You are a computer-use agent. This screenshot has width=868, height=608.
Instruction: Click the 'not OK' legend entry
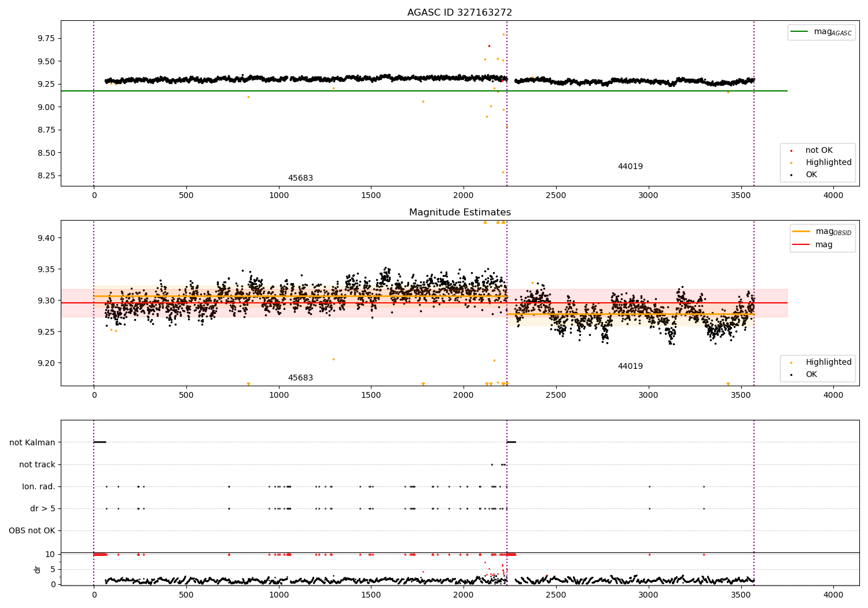coord(819,151)
